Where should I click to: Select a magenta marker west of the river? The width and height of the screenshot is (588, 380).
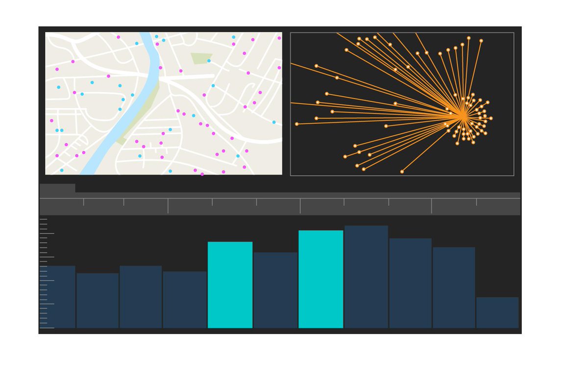click(x=73, y=61)
